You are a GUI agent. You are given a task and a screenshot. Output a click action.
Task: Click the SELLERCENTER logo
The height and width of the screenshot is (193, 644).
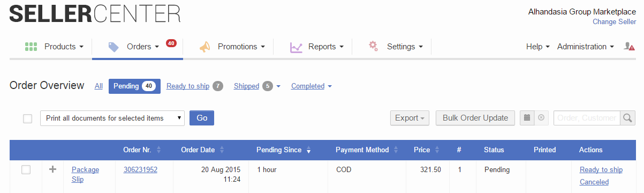click(95, 13)
